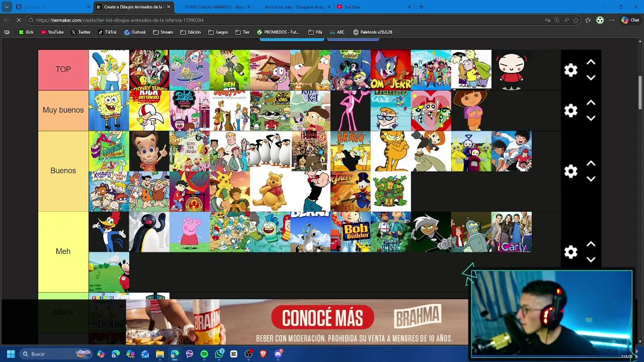644x362 pixels.
Task: Select Peppa Pig thumbnail in Meh row
Action: (190, 232)
